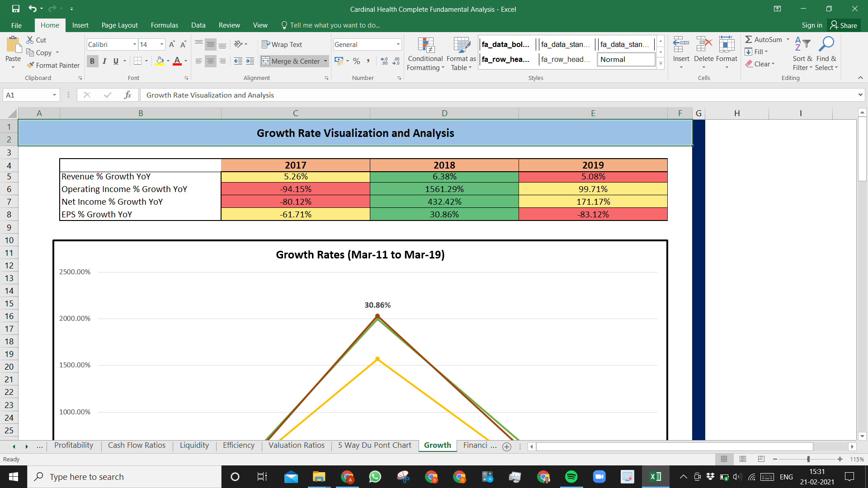
Task: Switch to Page Layout view in status bar
Action: tap(743, 459)
